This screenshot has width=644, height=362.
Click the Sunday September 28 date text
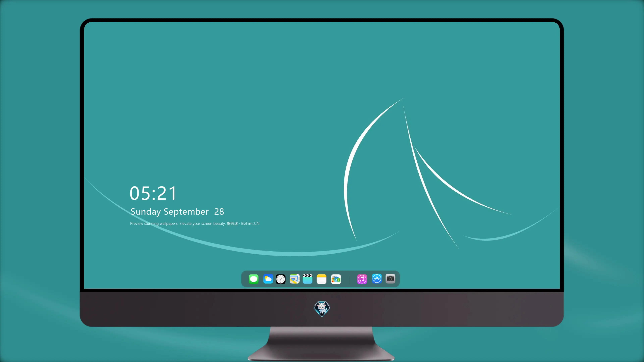pos(177,212)
